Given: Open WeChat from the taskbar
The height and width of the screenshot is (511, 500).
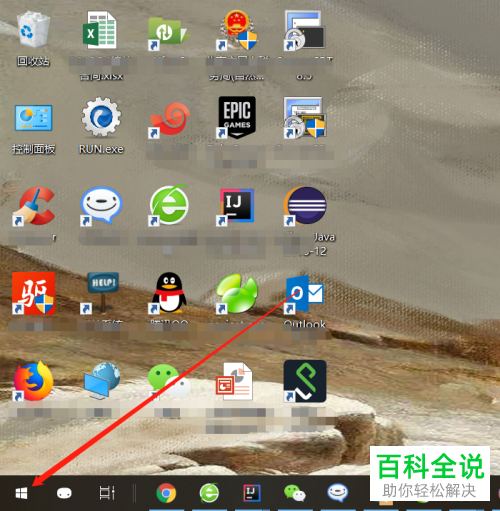Looking at the screenshot, I should (295, 493).
